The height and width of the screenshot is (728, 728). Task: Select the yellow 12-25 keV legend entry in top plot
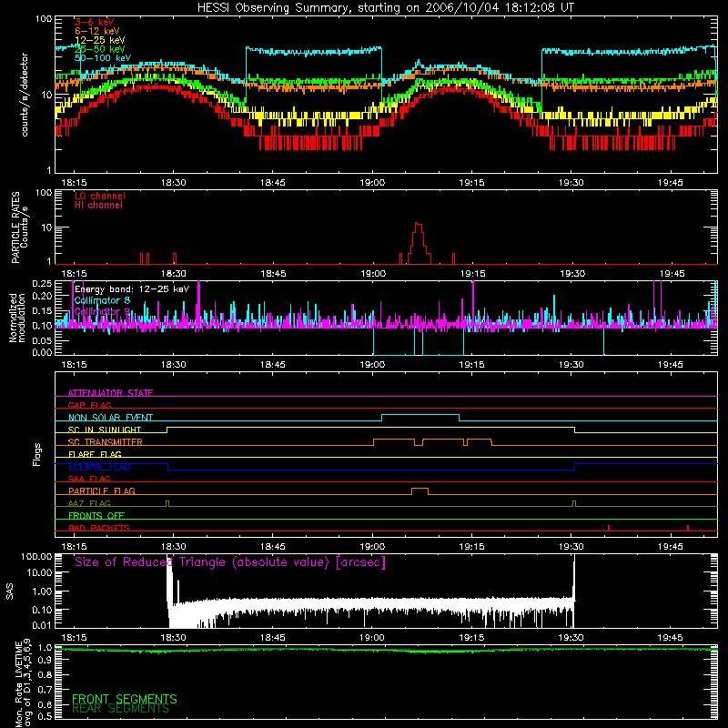[100, 40]
